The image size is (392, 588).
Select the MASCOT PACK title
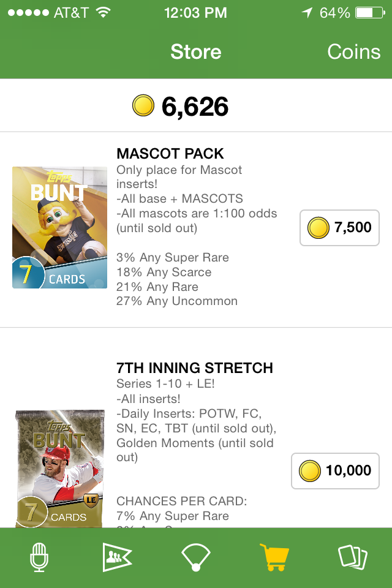[170, 154]
